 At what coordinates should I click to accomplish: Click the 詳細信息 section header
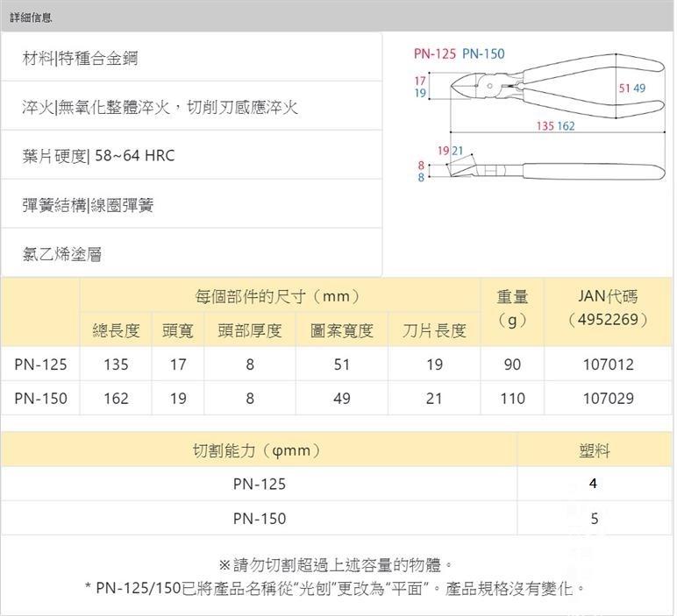click(x=31, y=17)
